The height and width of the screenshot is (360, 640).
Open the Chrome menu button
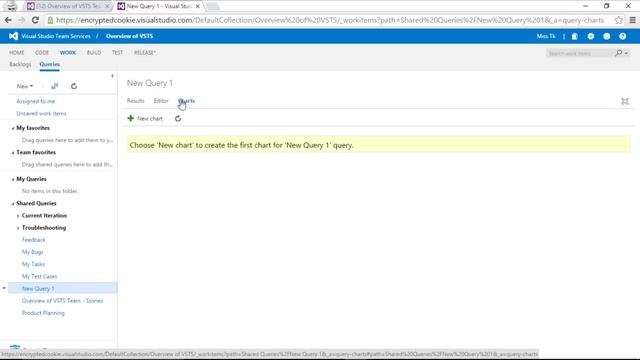click(632, 20)
